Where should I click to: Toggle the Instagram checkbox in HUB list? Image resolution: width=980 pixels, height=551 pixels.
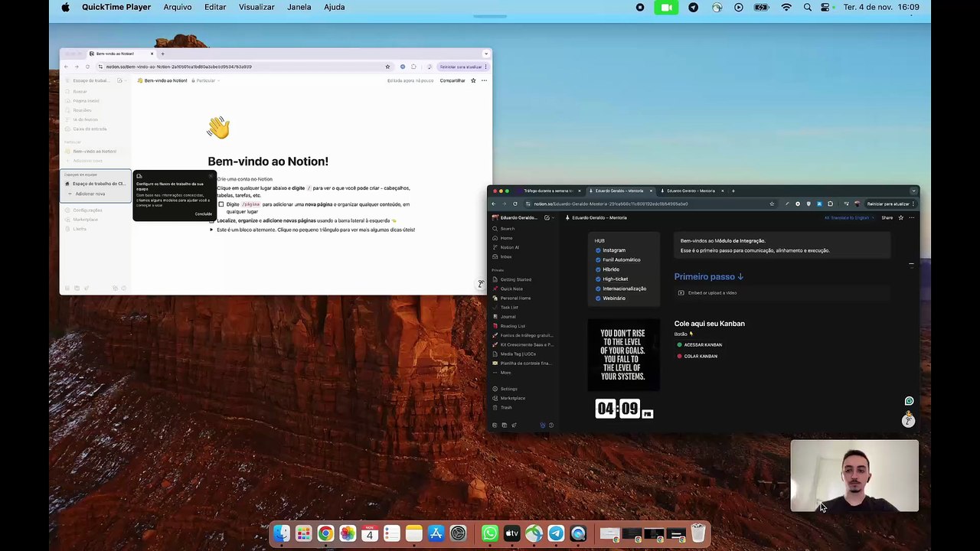[x=598, y=250]
